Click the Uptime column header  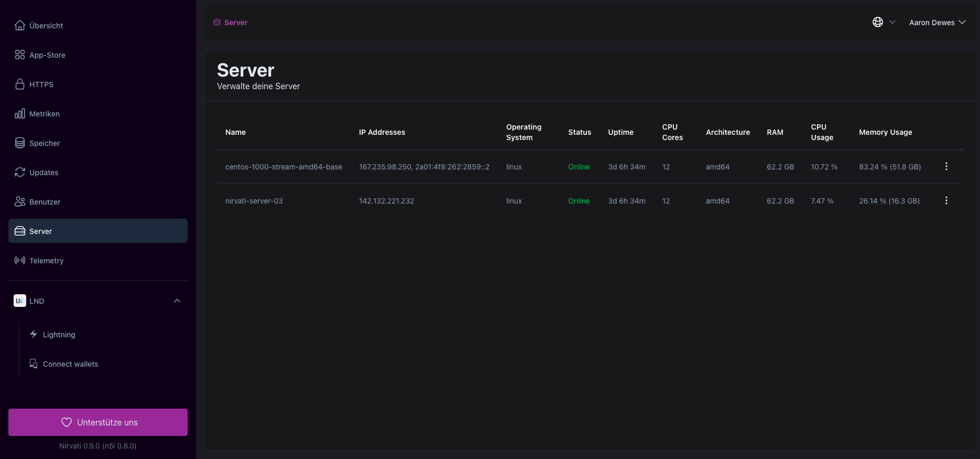coord(620,132)
